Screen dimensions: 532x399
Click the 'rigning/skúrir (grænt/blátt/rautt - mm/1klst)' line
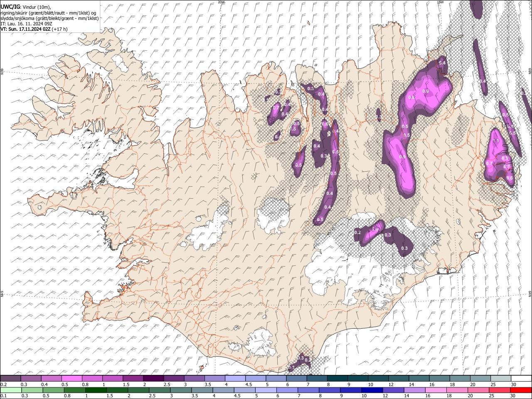click(x=48, y=13)
